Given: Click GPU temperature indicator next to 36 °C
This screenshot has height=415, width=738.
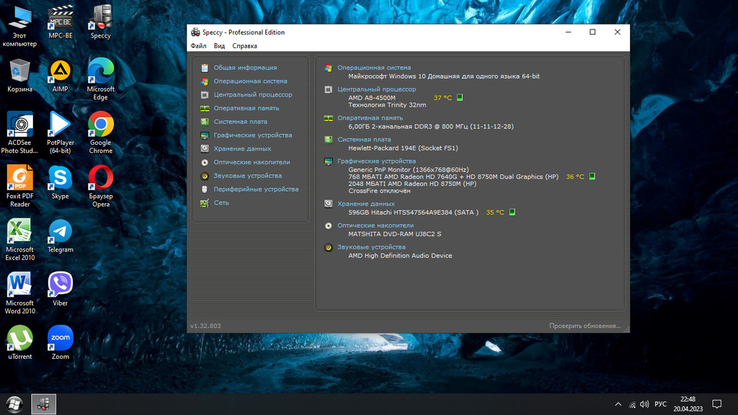Looking at the screenshot, I should pyautogui.click(x=592, y=176).
